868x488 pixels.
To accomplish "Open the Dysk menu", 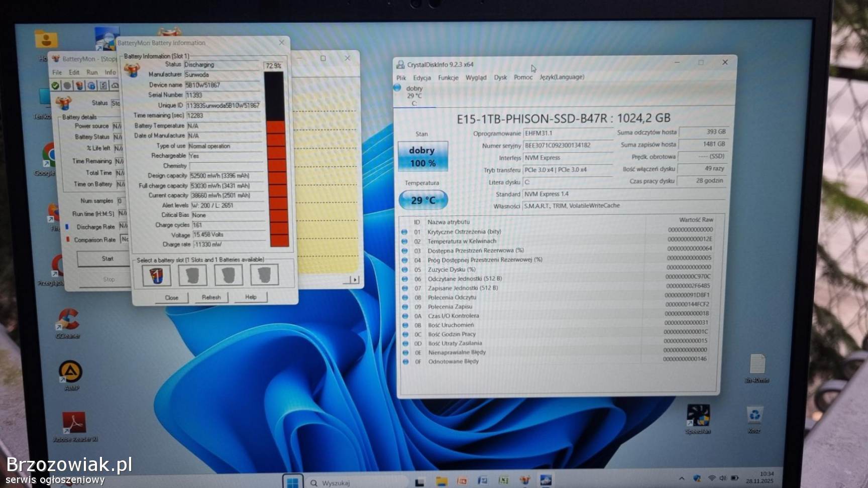I will tap(500, 78).
